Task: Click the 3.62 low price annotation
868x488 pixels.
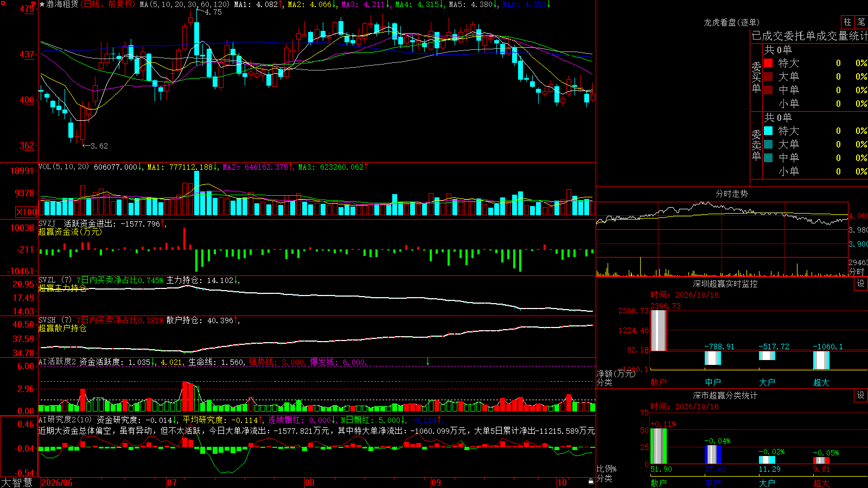Action: pos(99,146)
